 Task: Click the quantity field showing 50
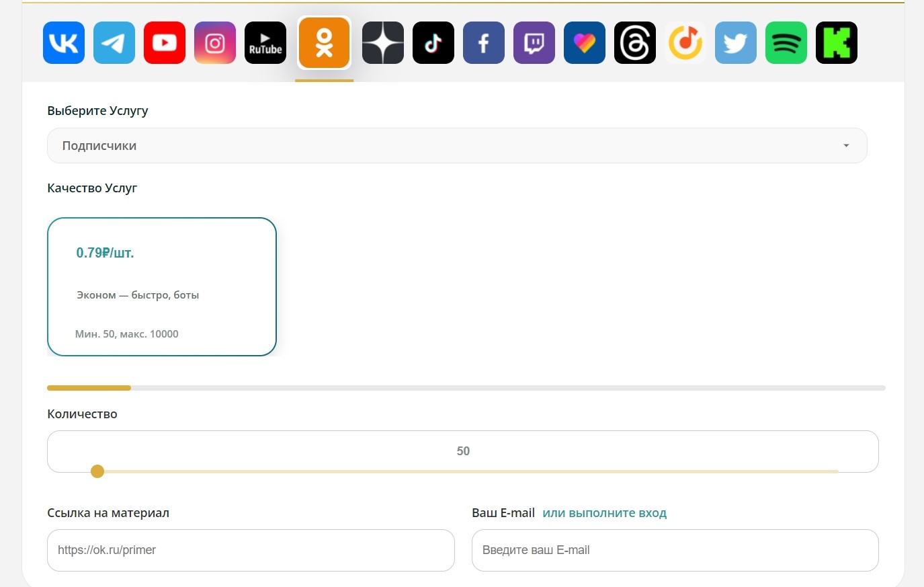coord(463,451)
